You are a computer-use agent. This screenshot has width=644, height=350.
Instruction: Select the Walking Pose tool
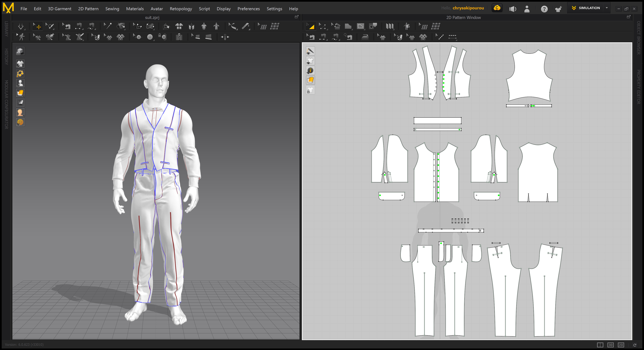22,37
